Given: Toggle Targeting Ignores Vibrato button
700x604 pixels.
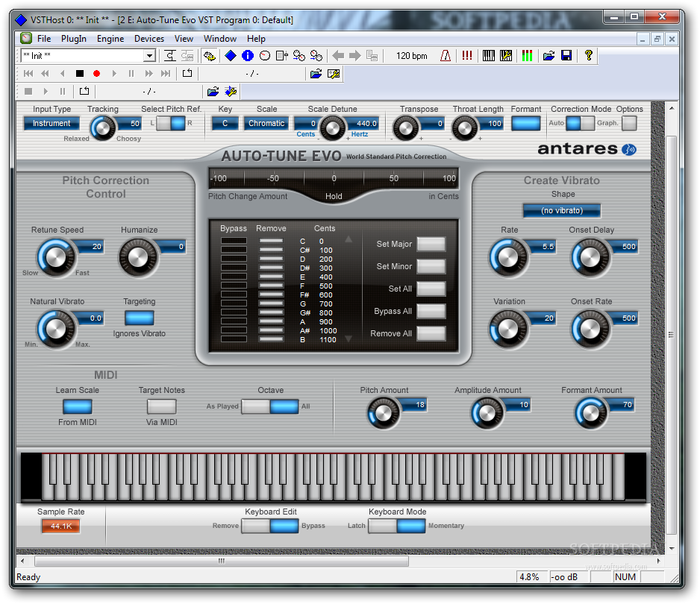Looking at the screenshot, I should pos(140,318).
